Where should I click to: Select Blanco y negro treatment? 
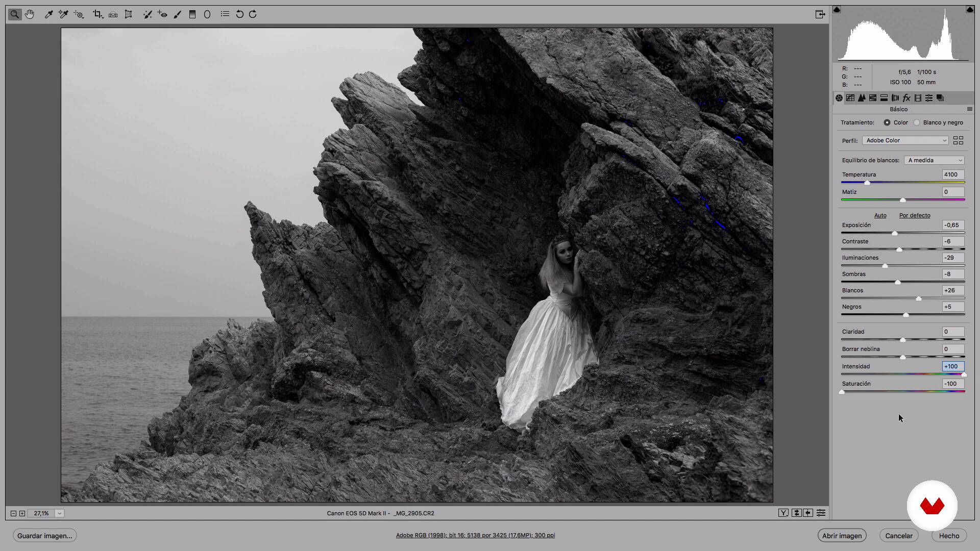click(x=917, y=122)
